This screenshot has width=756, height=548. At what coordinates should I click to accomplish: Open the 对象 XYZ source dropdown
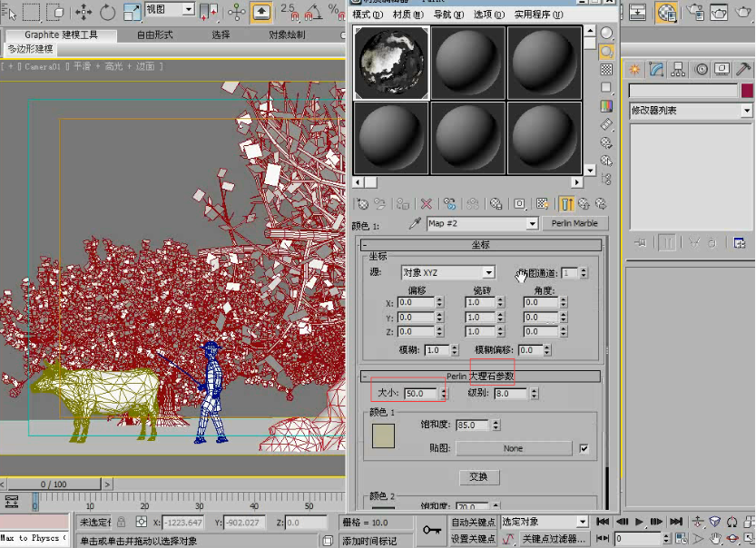pos(447,273)
